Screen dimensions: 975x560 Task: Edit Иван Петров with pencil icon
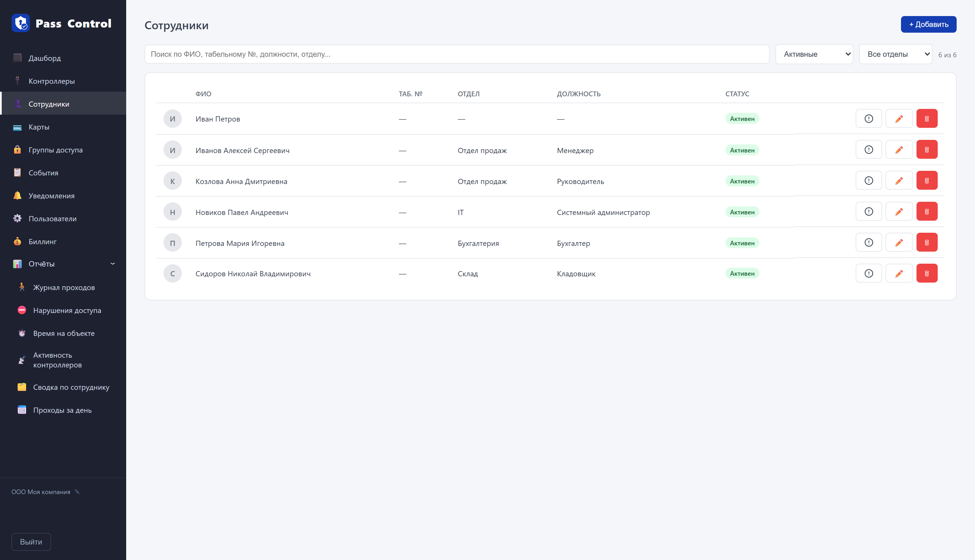(899, 118)
